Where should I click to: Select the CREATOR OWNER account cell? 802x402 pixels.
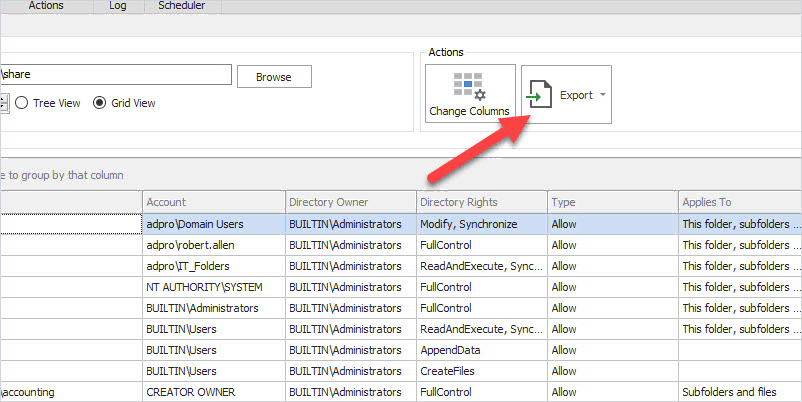pyautogui.click(x=214, y=392)
